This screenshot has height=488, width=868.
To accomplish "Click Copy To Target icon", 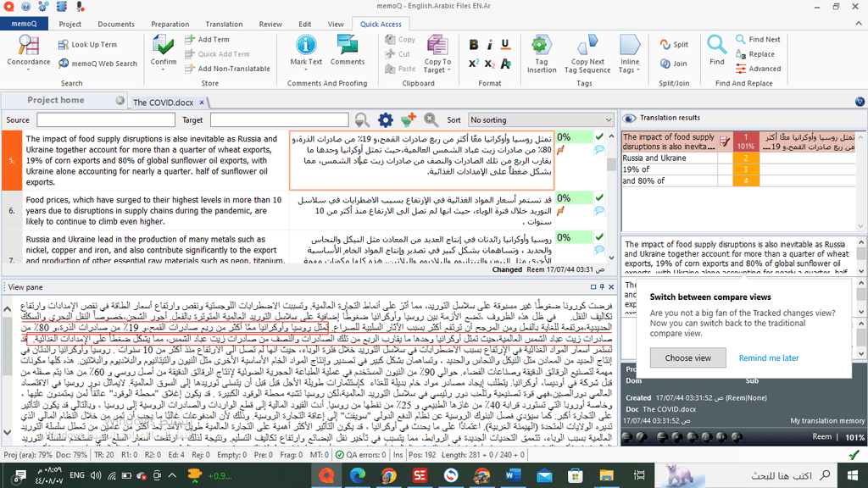I will pyautogui.click(x=437, y=46).
